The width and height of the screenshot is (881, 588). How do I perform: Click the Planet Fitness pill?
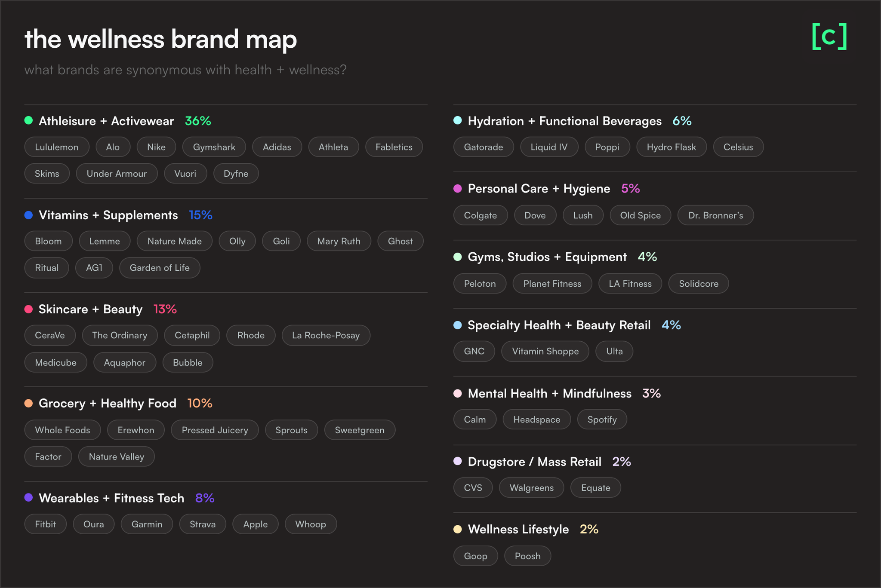tap(552, 283)
